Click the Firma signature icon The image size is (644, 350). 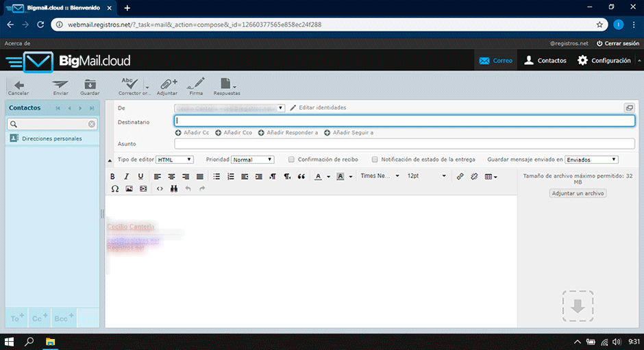196,84
